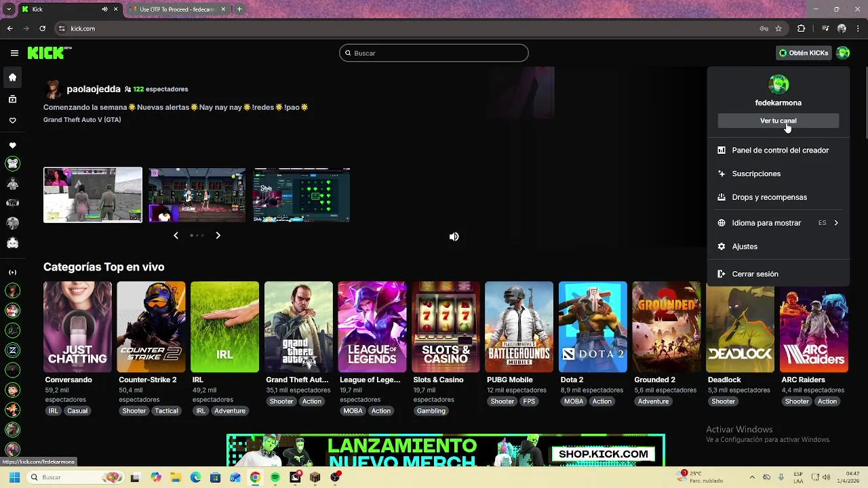
Task: Open the Counter-Strike 2 category card
Action: 151,327
